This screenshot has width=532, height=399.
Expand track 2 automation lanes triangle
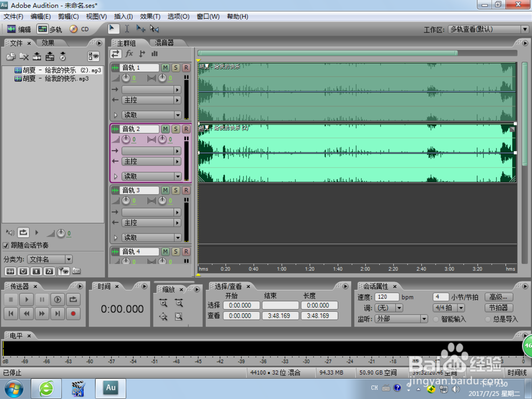pyautogui.click(x=115, y=177)
